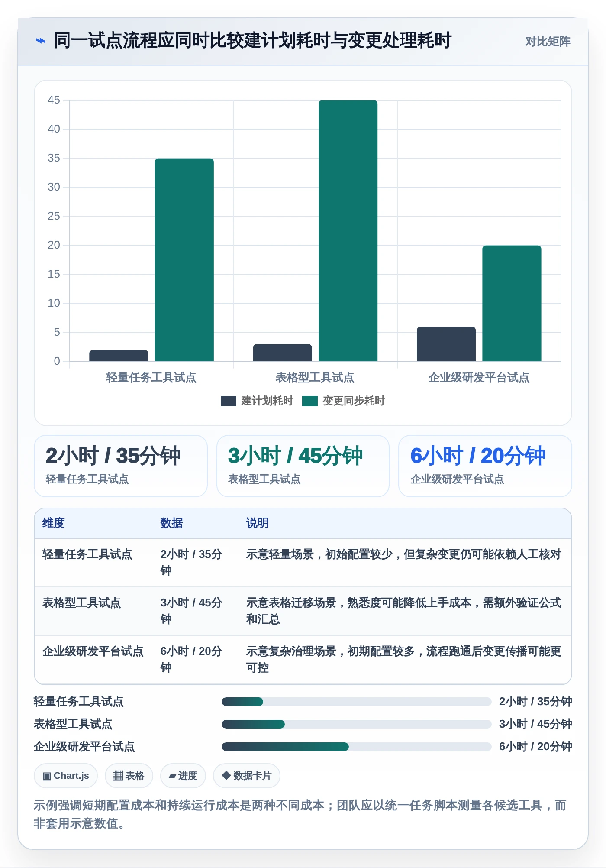The image size is (606, 868).
Task: Click progress value 3小时 / 45分钟
Action: click(535, 724)
